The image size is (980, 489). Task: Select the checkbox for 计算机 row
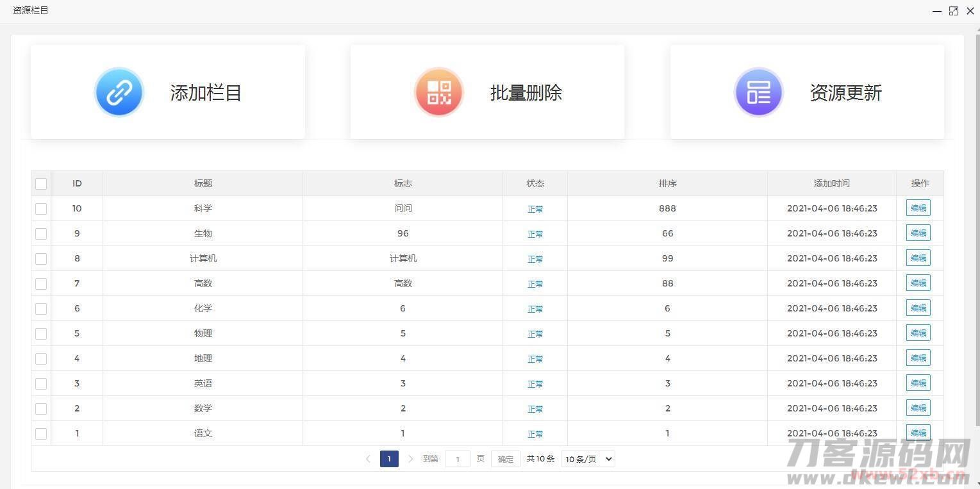pos(41,259)
